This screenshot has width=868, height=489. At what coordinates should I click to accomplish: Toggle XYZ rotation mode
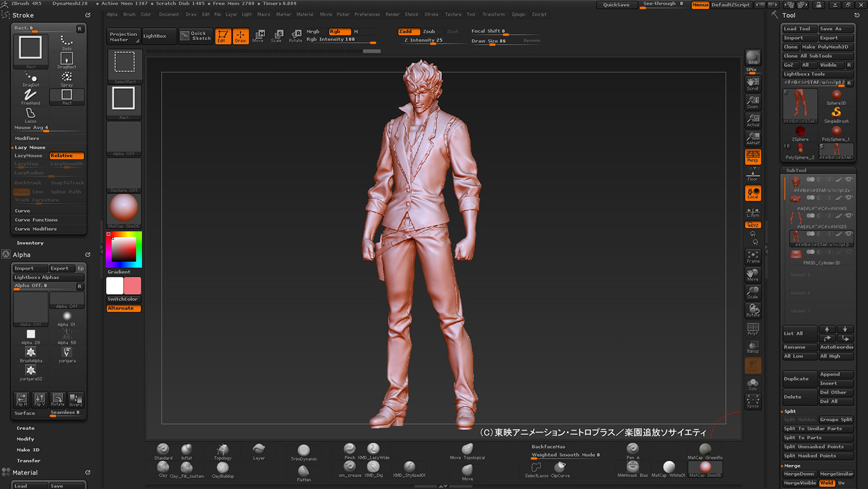click(753, 225)
